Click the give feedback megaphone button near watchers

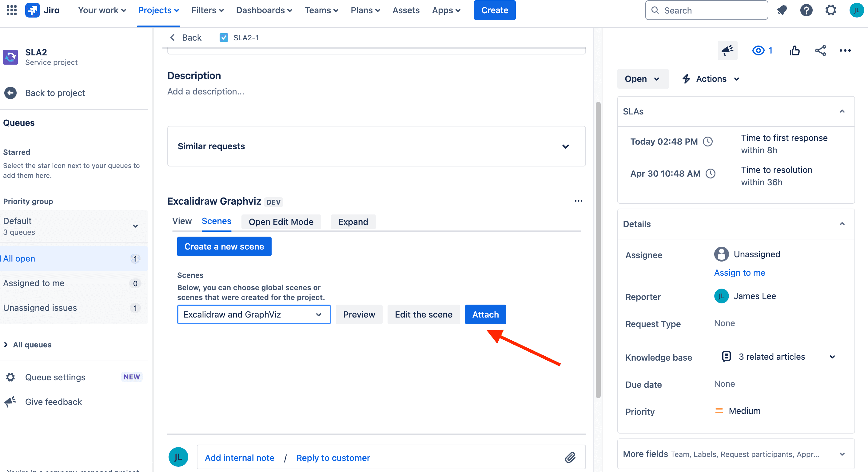click(x=727, y=50)
